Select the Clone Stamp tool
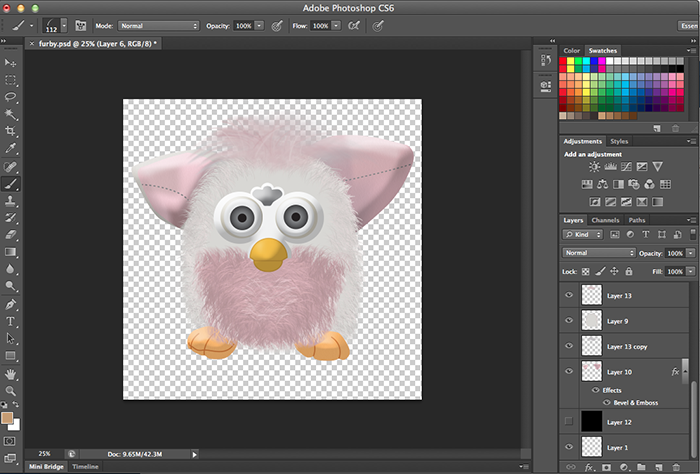The image size is (700, 474). click(x=10, y=200)
